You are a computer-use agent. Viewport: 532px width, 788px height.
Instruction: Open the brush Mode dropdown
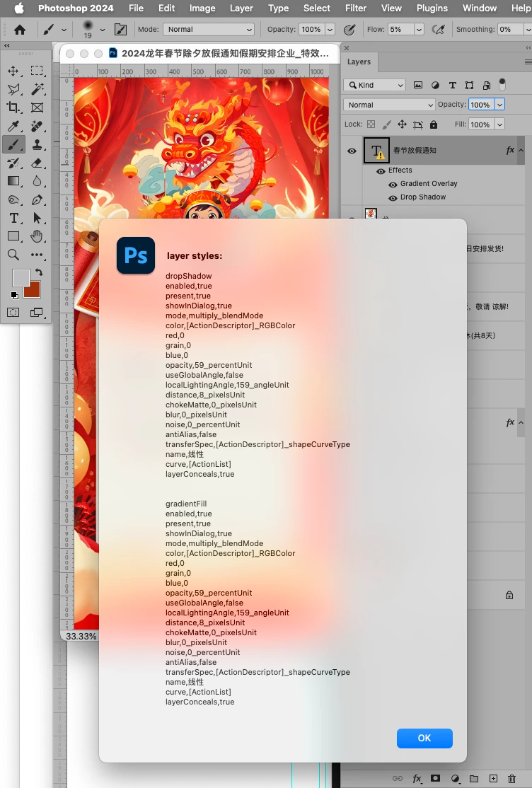tap(208, 30)
